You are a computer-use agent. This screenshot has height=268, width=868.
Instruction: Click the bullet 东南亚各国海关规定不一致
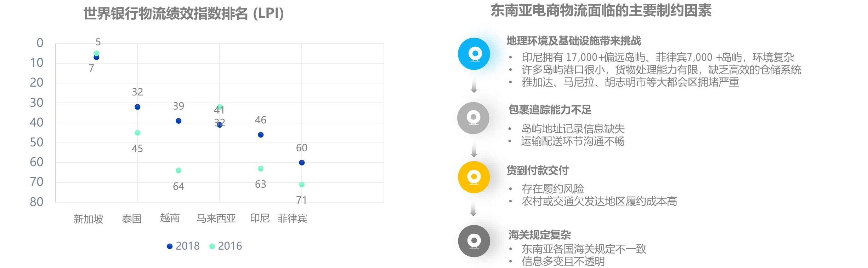click(x=584, y=249)
